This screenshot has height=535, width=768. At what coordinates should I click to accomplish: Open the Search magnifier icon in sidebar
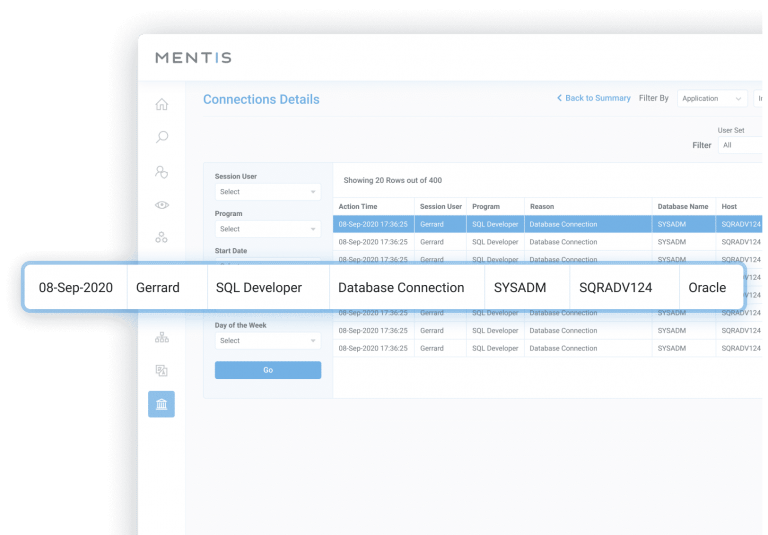pos(161,138)
